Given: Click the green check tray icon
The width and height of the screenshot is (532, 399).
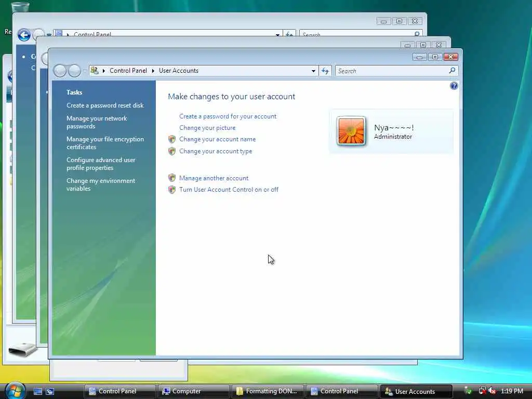Looking at the screenshot, I should coord(468,391).
